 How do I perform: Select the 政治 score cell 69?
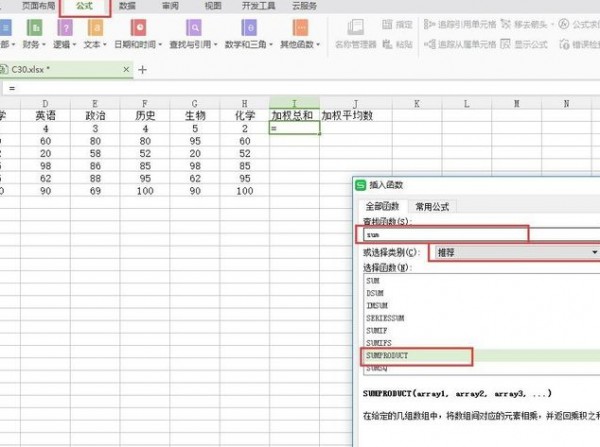coord(95,191)
